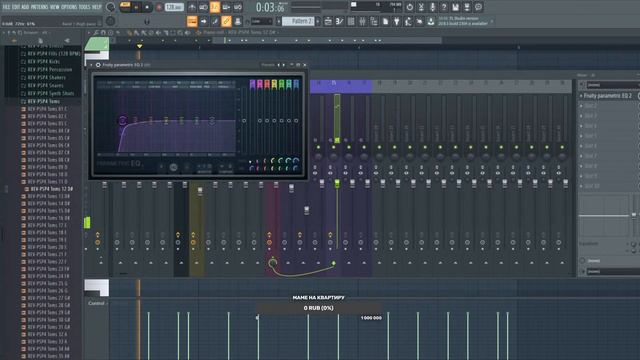The height and width of the screenshot is (360, 640).
Task: Click the blue band 7 level slider in EQ
Action: pyautogui.click(x=296, y=120)
